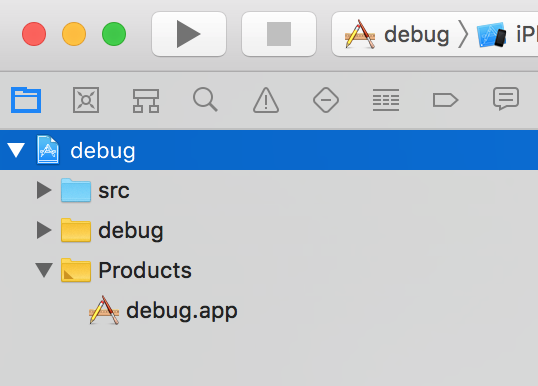
Task: Select the debug scheme in toolbar
Action: (x=397, y=34)
